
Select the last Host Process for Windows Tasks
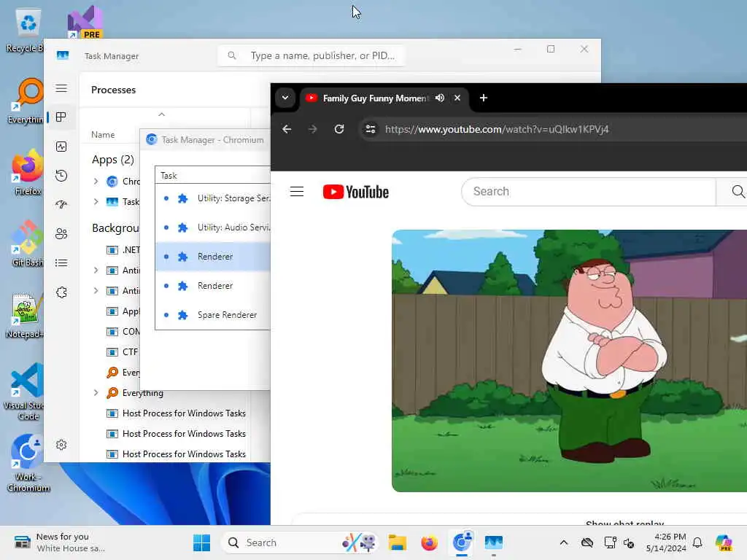[x=177, y=454]
